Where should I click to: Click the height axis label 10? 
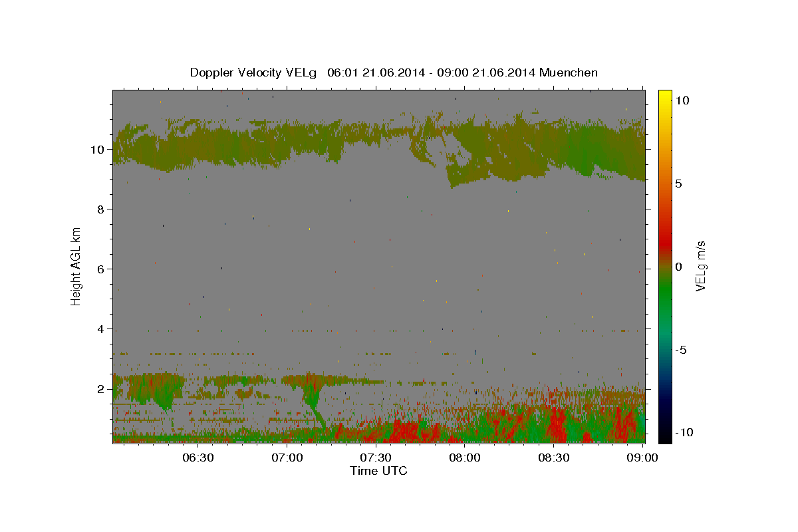coord(99,150)
